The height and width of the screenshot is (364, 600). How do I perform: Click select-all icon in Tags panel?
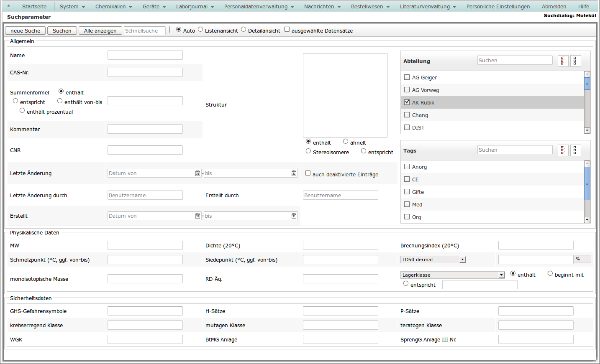563,150
